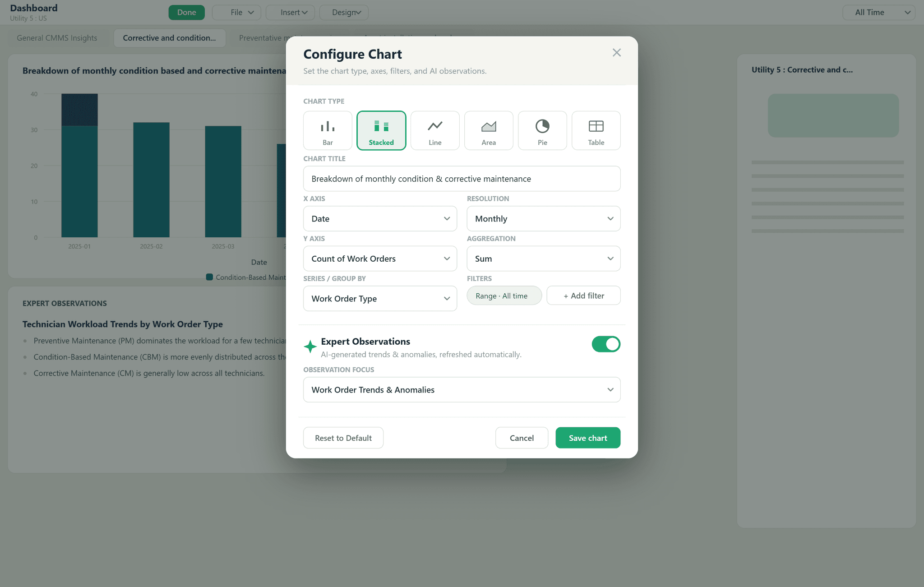Click the 2025-02 bar in the chart

click(151, 180)
